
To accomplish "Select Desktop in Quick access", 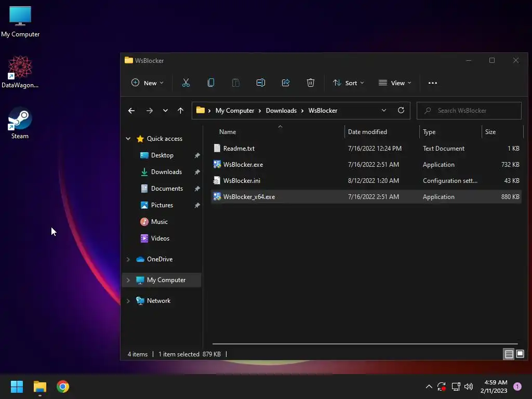I will (x=162, y=155).
